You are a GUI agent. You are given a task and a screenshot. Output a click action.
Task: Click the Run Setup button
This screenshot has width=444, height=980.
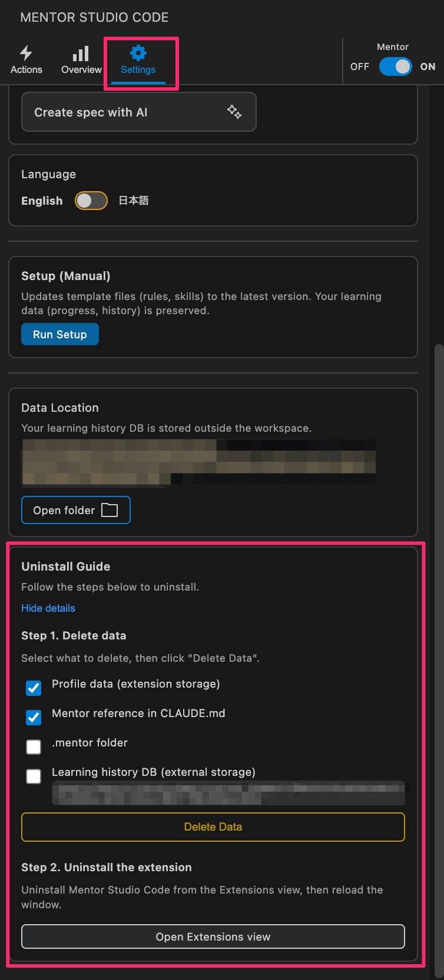click(59, 334)
